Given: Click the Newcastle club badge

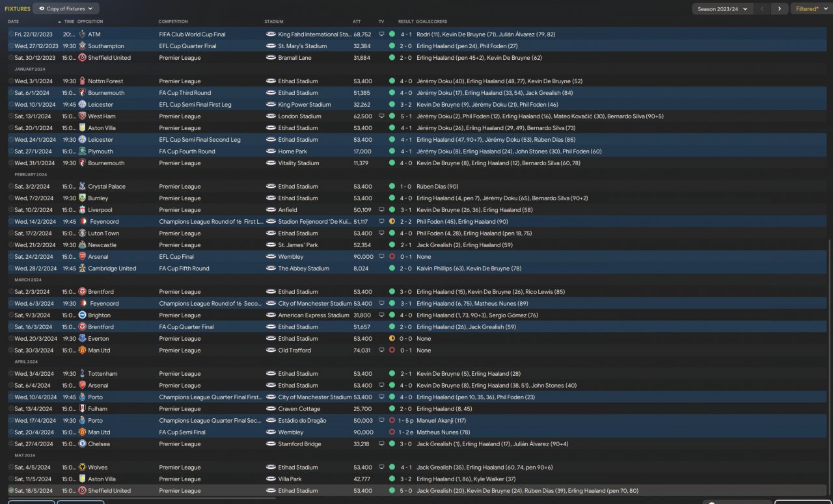Looking at the screenshot, I should click(x=82, y=245).
